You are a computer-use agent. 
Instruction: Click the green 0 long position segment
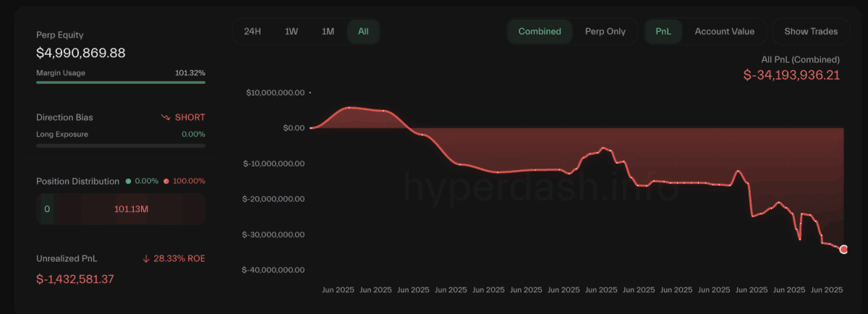(46, 209)
